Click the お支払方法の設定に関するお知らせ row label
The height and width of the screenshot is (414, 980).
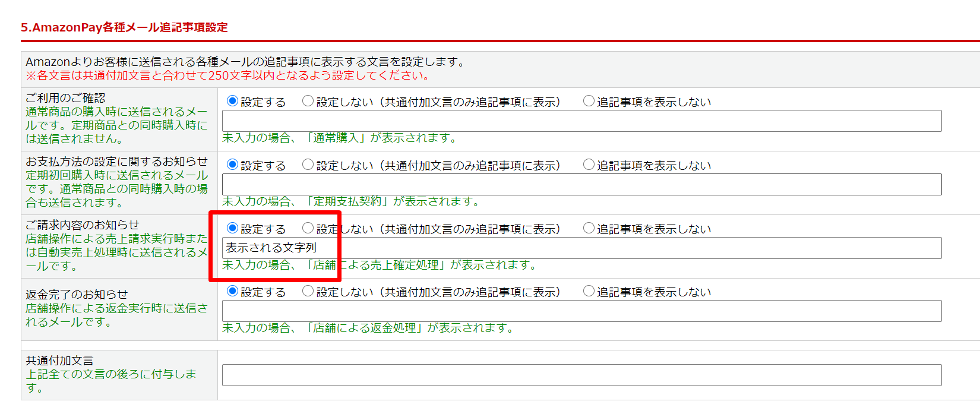pos(116,162)
